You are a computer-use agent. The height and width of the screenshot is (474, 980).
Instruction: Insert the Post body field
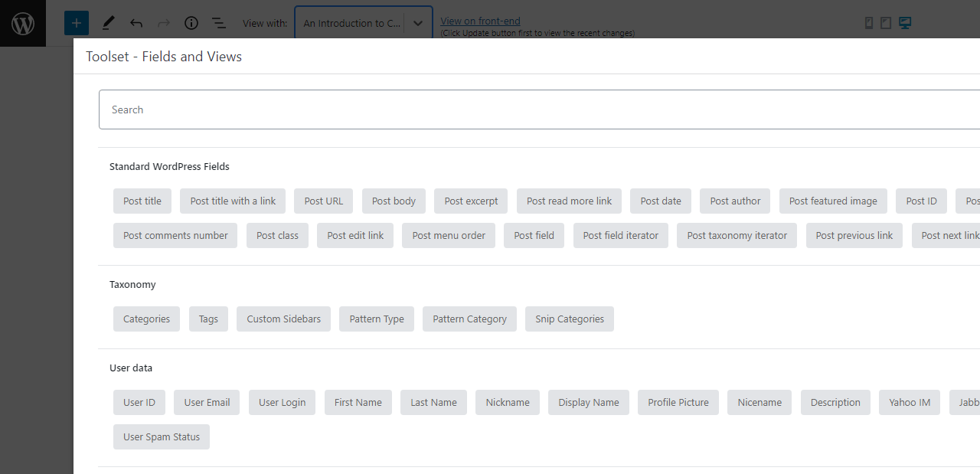(394, 201)
